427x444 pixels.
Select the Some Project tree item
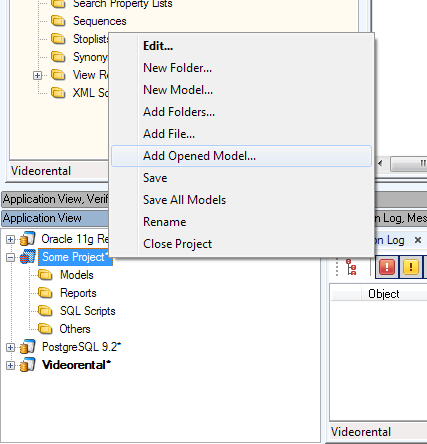[x=75, y=257]
